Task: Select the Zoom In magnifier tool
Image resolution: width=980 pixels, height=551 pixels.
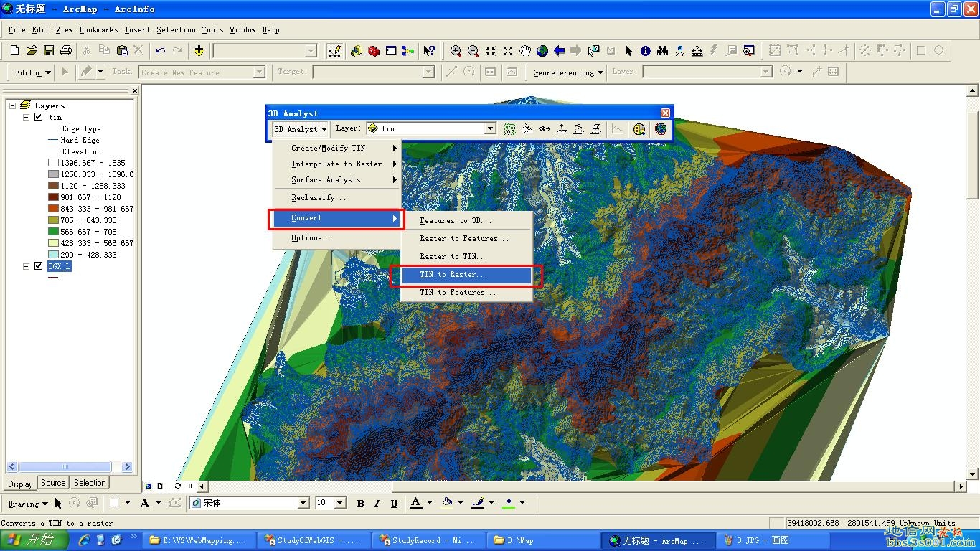Action: [456, 50]
